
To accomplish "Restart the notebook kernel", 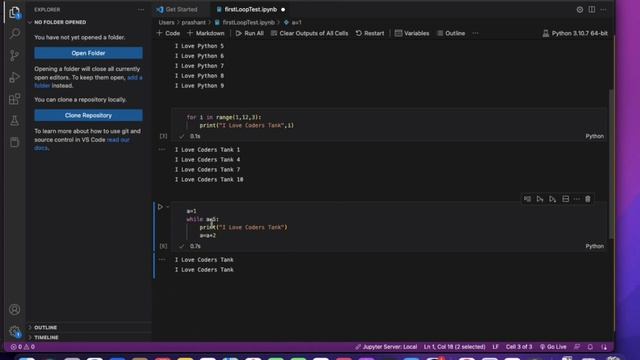I will click(x=370, y=33).
